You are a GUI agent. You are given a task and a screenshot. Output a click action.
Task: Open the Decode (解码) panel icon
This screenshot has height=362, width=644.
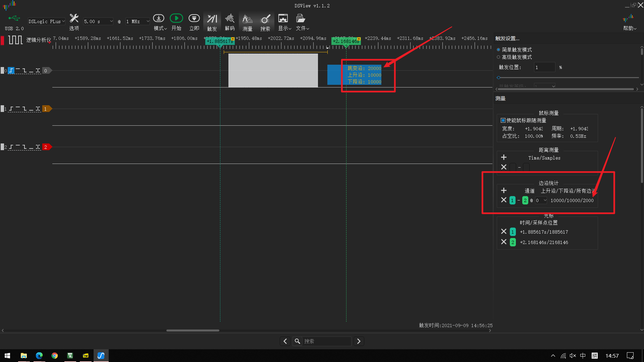click(230, 19)
